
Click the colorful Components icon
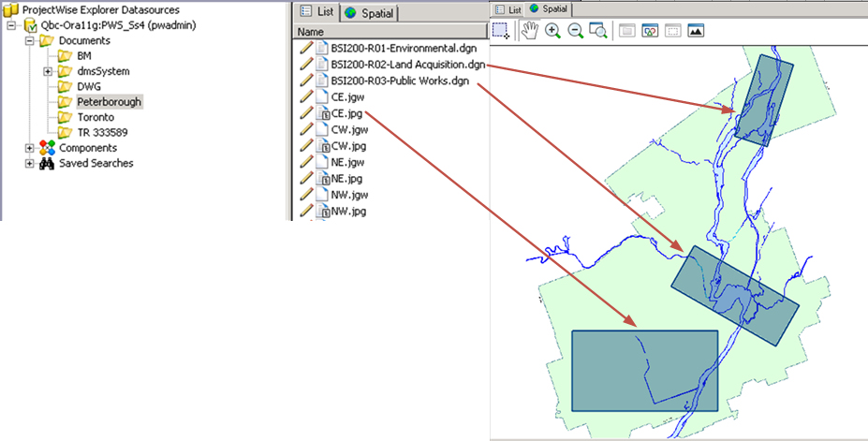click(47, 148)
